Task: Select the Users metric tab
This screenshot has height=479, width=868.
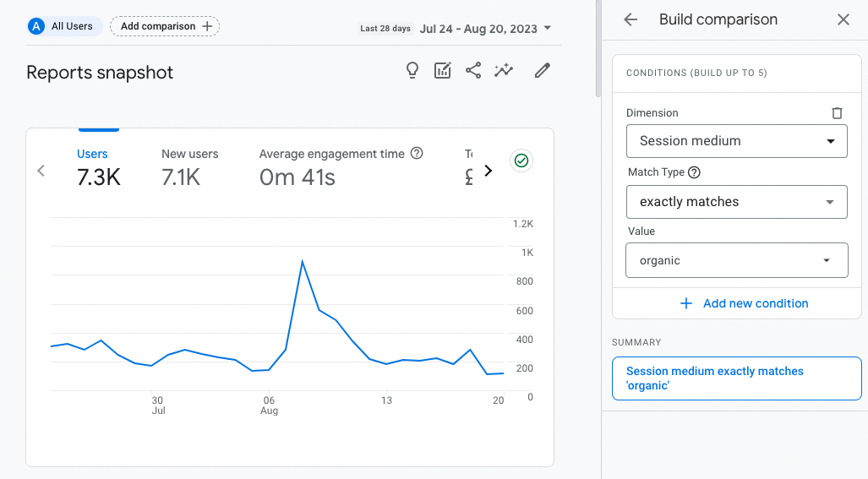Action: [98, 166]
